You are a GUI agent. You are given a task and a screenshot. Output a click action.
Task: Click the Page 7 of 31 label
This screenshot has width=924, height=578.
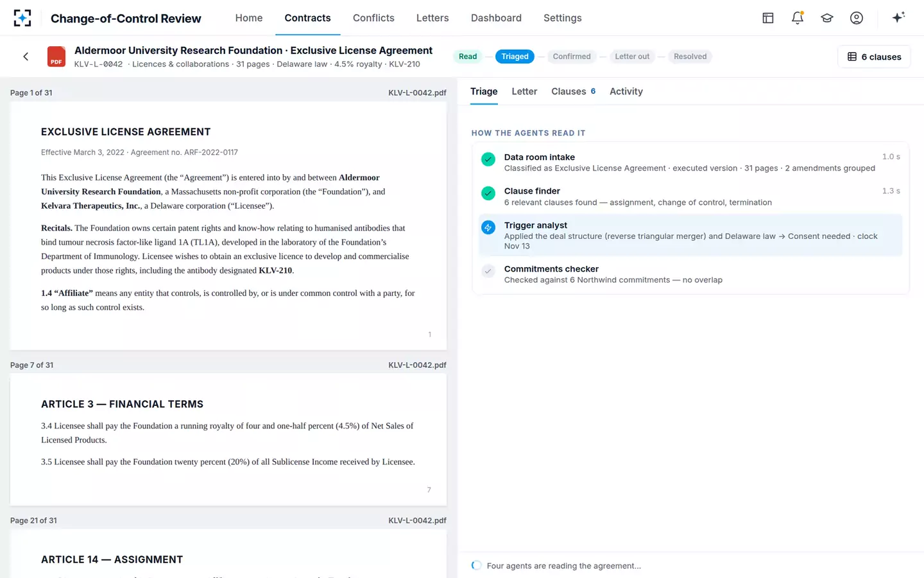[x=32, y=365]
